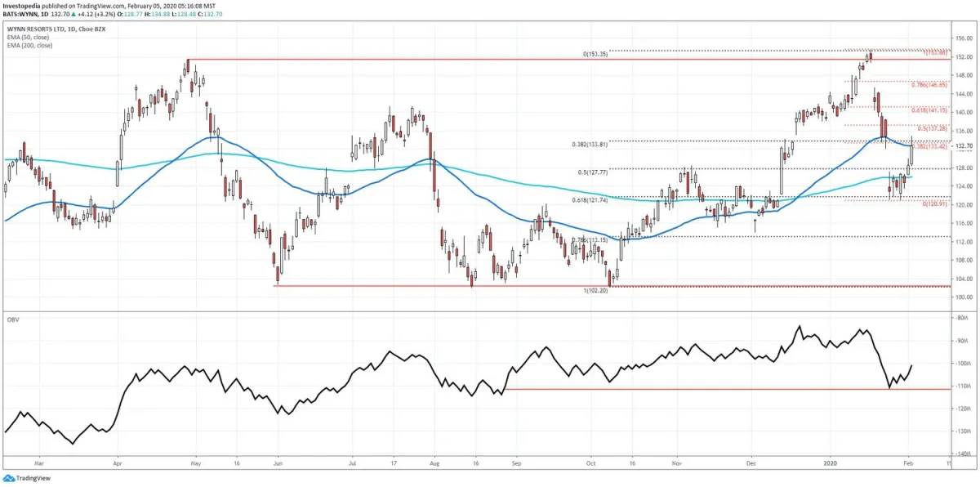Click the 116.00 price axis label
980x487 pixels.
[964, 223]
